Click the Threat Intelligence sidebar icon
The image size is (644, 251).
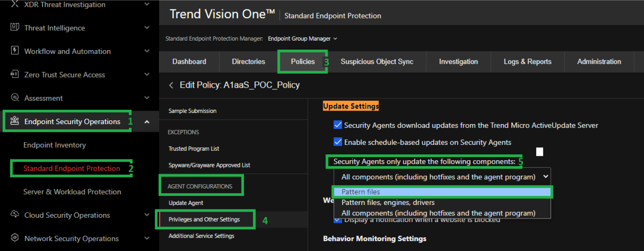(x=14, y=28)
